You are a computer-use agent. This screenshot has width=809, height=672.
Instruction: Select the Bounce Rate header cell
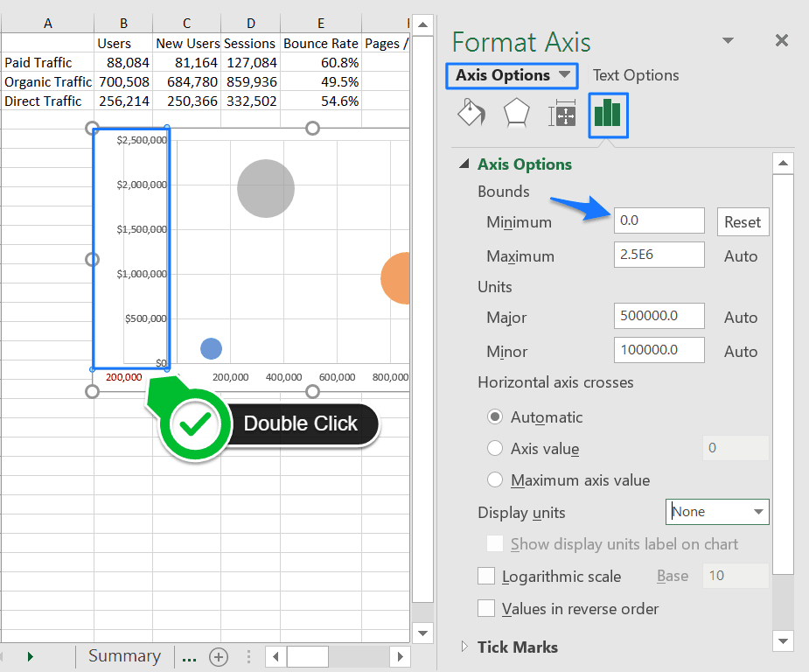[321, 44]
